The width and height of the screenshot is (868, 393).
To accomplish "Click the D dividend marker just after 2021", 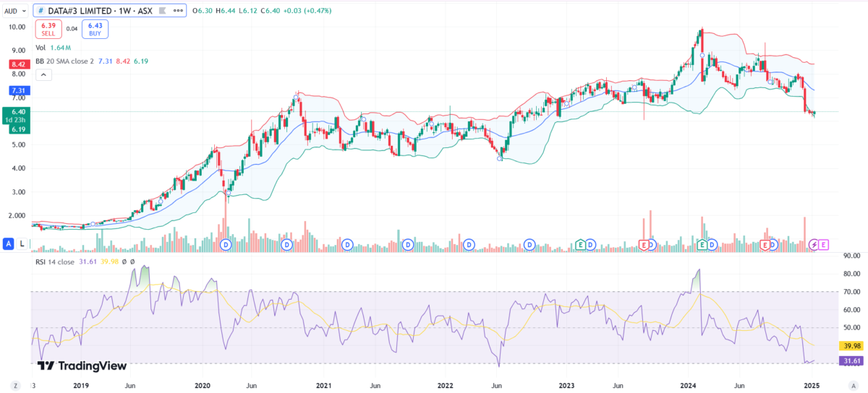I will 347,245.
